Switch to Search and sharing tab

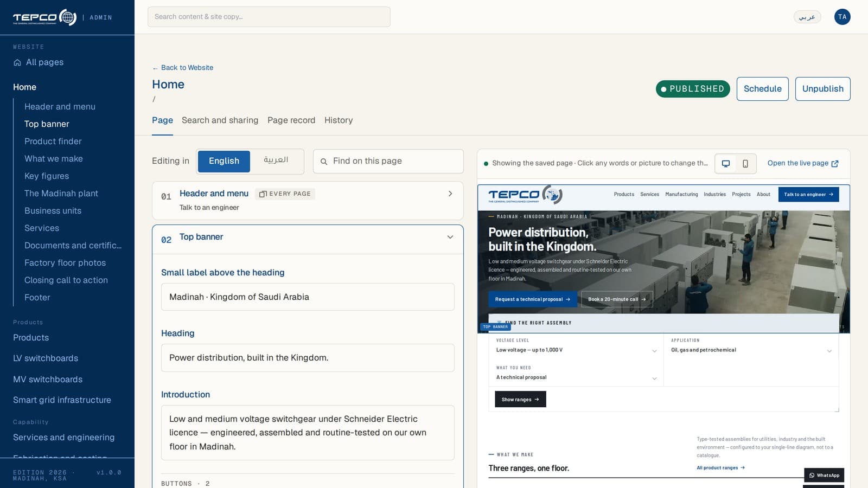tap(220, 120)
